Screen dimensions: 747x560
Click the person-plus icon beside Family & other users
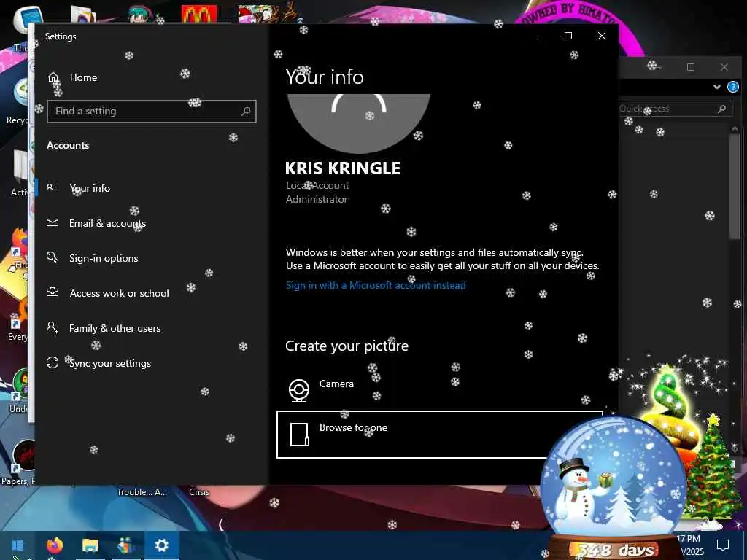tap(53, 327)
